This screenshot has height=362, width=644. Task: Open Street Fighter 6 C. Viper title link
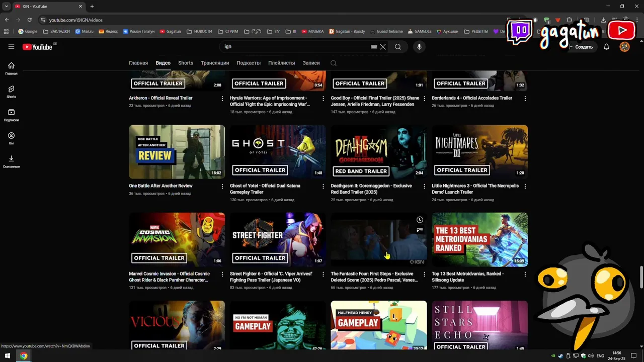pos(271,277)
